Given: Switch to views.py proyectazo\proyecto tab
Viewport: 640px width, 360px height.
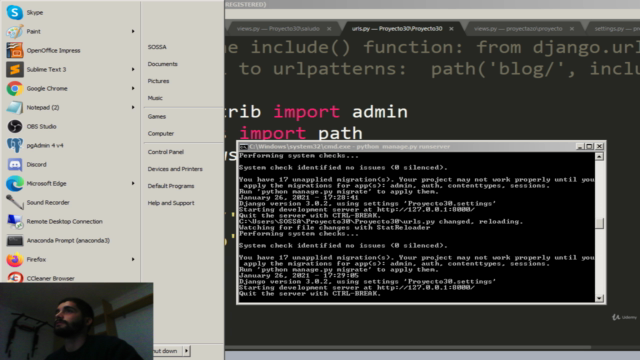Looking at the screenshot, I should [518, 29].
